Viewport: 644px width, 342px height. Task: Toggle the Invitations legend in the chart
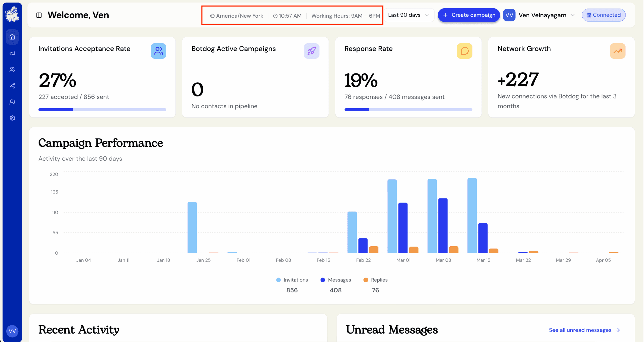pyautogui.click(x=292, y=280)
